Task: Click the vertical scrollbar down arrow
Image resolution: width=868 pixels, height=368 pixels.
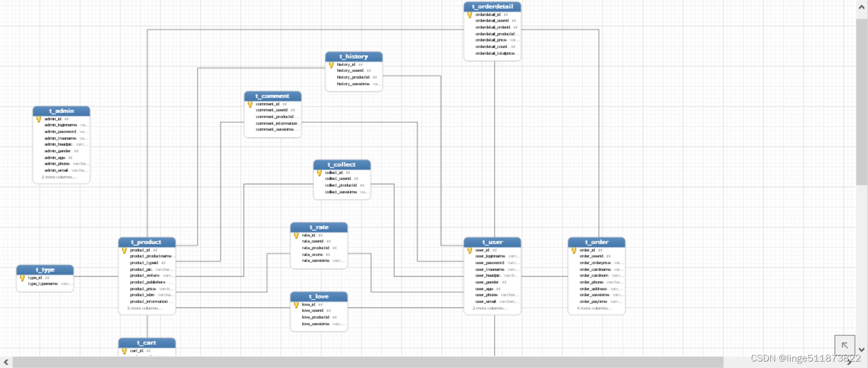Action: tap(862, 350)
